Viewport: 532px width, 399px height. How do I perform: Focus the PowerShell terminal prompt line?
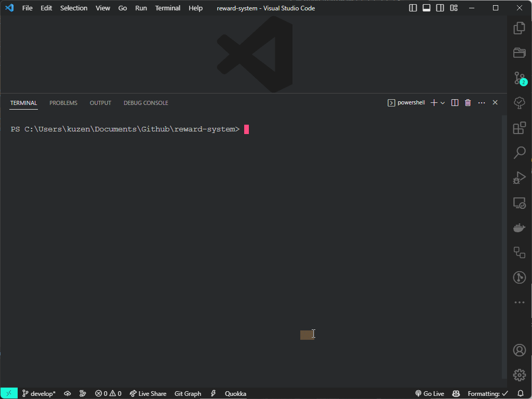[130, 129]
